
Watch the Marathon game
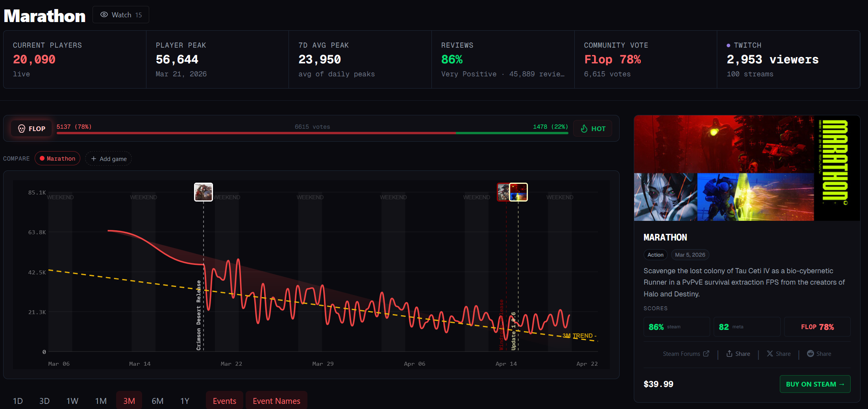(x=121, y=15)
